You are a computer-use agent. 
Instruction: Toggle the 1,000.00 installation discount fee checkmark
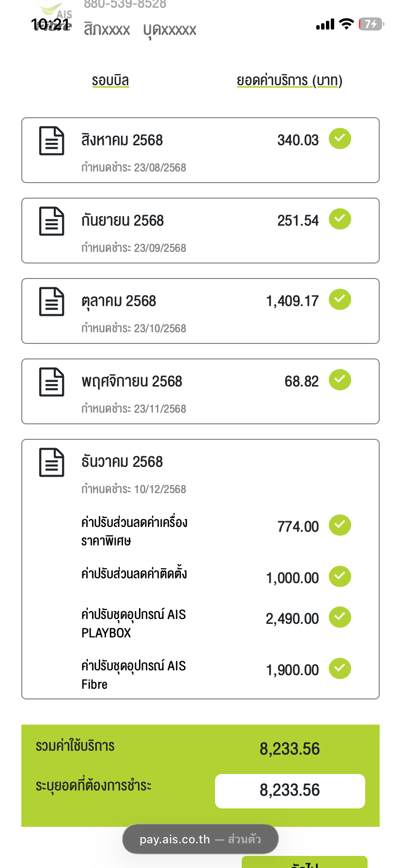pyautogui.click(x=340, y=576)
